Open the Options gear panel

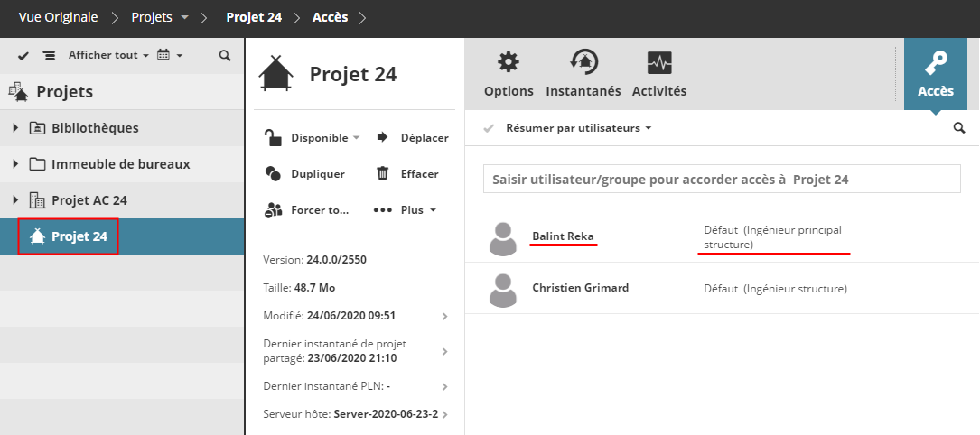coord(509,74)
